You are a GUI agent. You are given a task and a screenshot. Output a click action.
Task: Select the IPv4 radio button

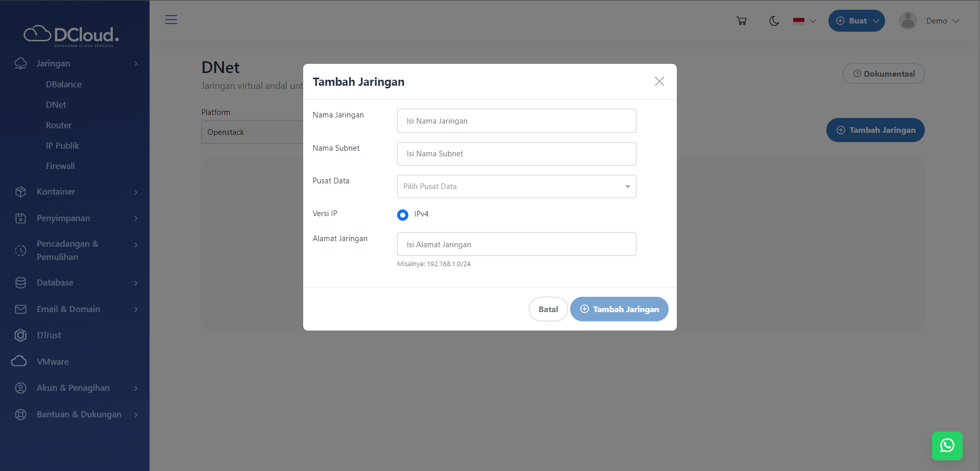(x=403, y=215)
